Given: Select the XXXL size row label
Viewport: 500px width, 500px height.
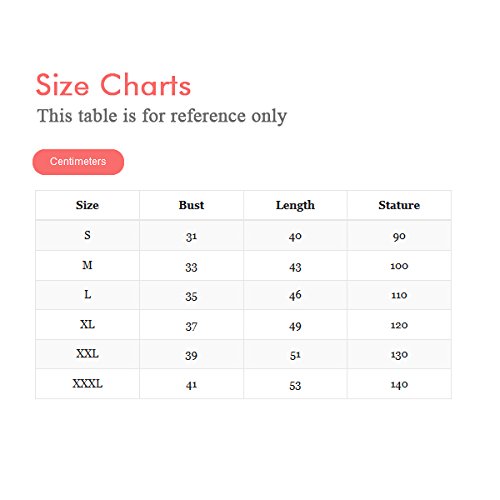Looking at the screenshot, I should coord(87,384).
